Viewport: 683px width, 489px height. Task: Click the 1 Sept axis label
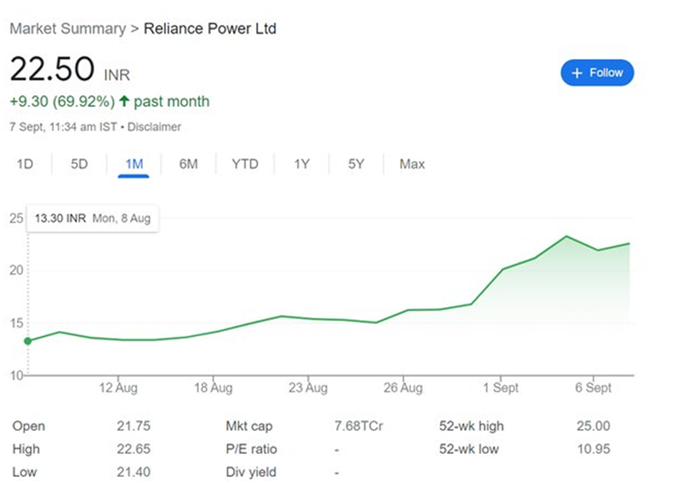coord(501,388)
